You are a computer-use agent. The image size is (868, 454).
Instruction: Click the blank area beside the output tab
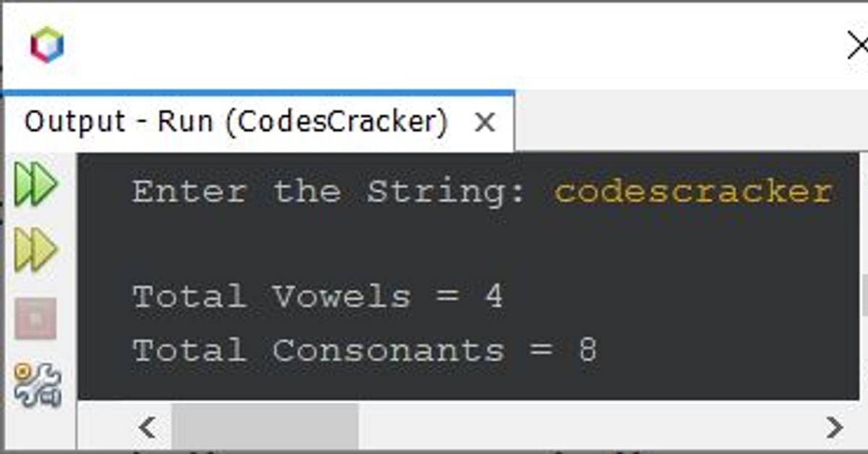pyautogui.click(x=687, y=121)
